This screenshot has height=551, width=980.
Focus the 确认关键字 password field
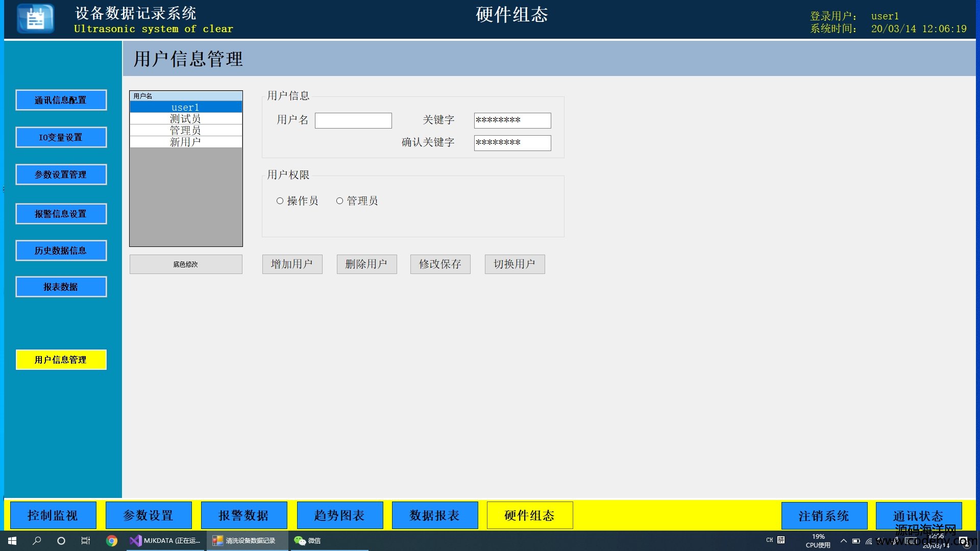[512, 143]
